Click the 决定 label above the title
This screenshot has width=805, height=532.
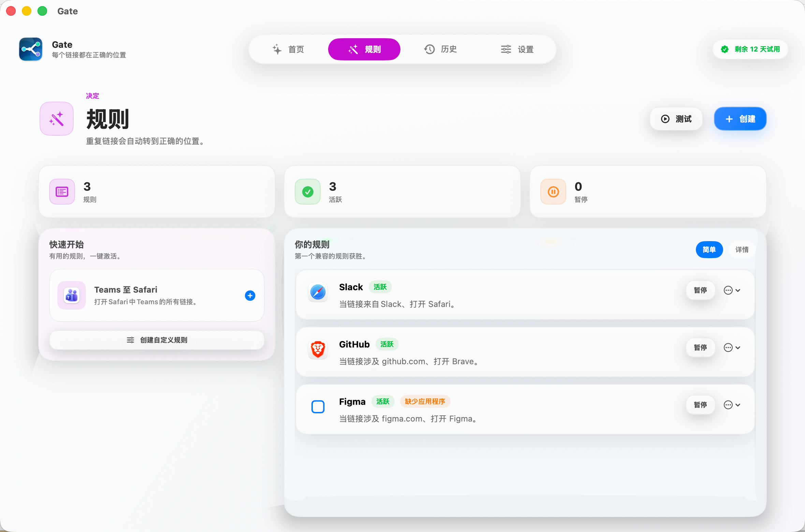92,96
